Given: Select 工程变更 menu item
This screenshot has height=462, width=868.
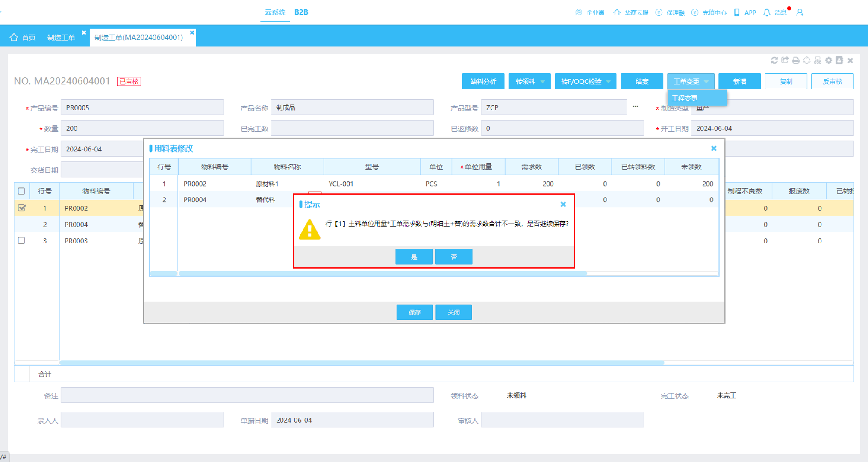Looking at the screenshot, I should [x=697, y=98].
